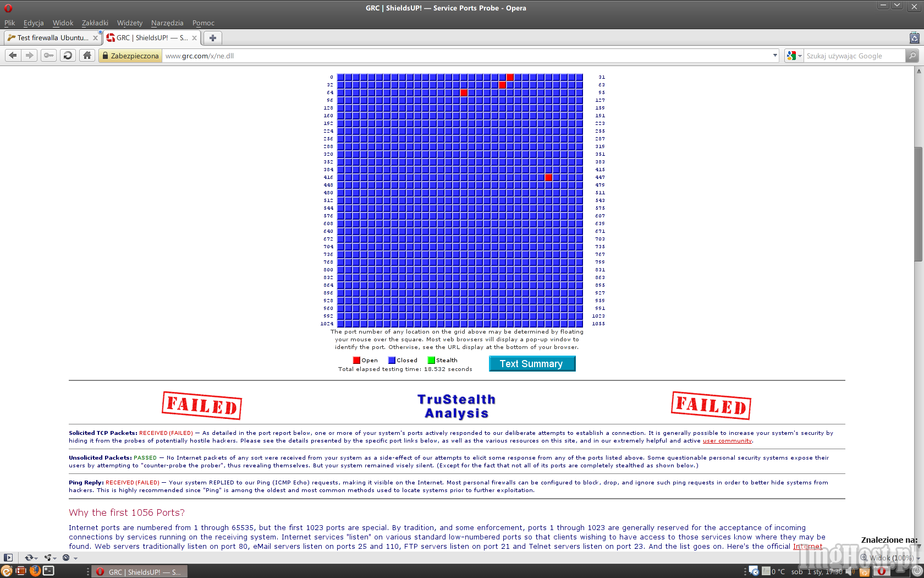The image size is (924, 578).
Task: Click the Opera Link sync icon
Action: 29,558
